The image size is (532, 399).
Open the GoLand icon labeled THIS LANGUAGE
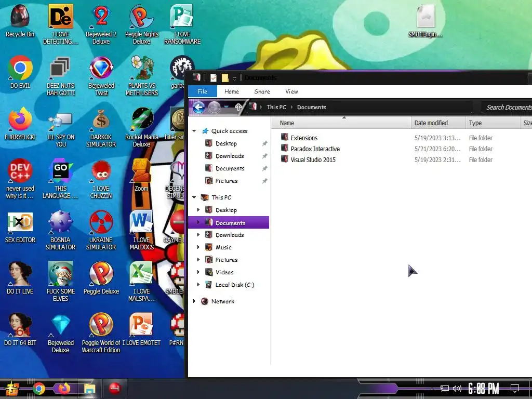(60, 179)
